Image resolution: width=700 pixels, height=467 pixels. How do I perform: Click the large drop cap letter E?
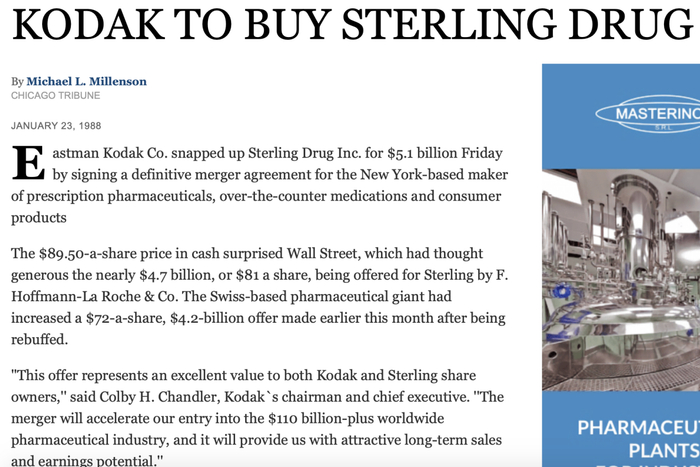[x=26, y=164]
